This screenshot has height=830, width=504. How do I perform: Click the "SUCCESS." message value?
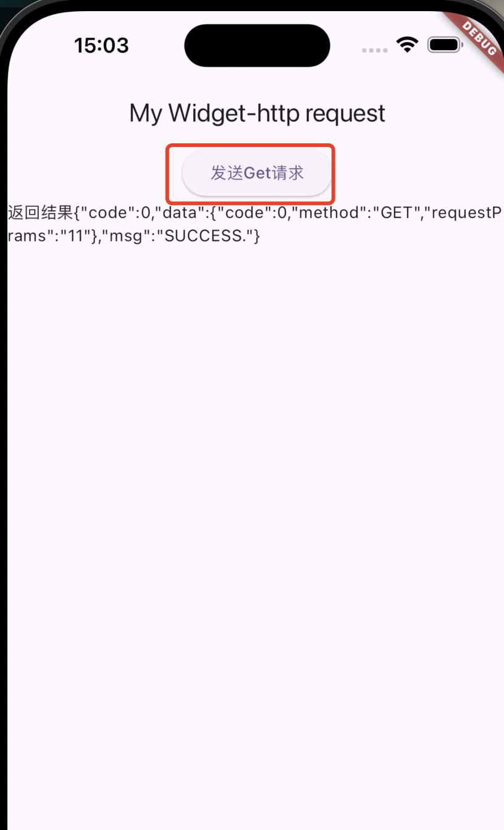(207, 236)
